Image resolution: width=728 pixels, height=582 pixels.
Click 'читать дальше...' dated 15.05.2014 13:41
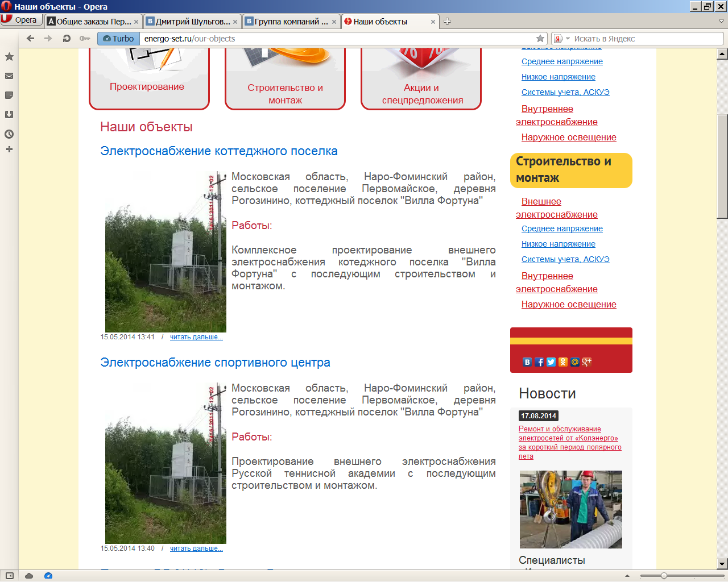196,337
